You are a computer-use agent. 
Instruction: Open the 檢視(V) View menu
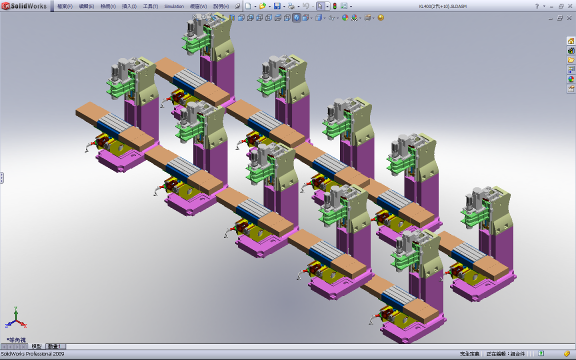108,6
